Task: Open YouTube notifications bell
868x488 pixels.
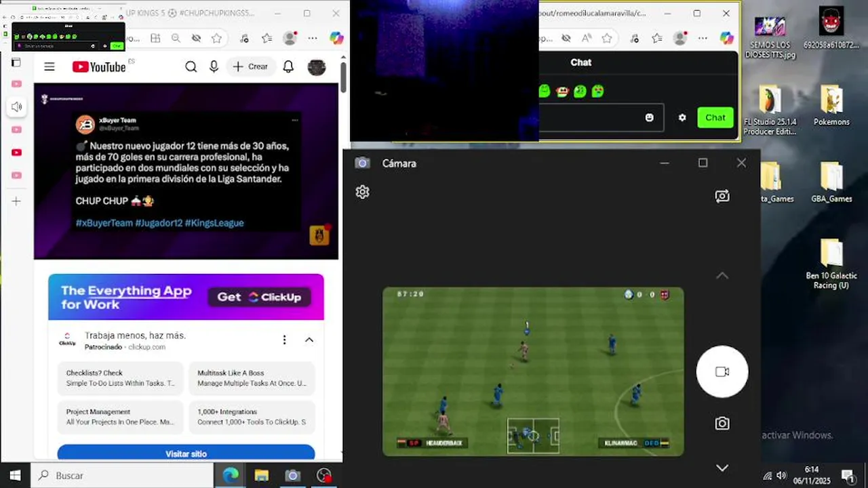Action: [288, 66]
